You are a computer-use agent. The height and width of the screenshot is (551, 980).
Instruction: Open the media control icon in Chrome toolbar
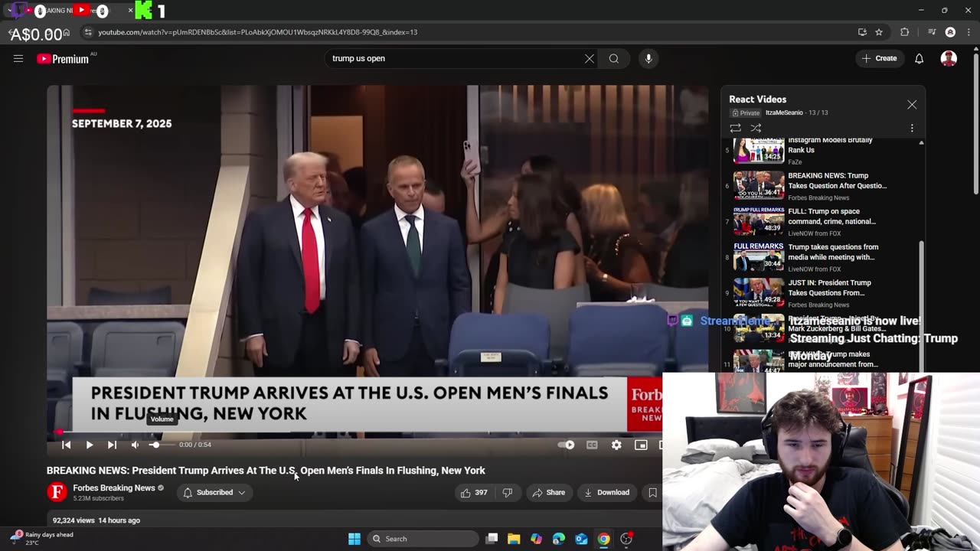932,32
